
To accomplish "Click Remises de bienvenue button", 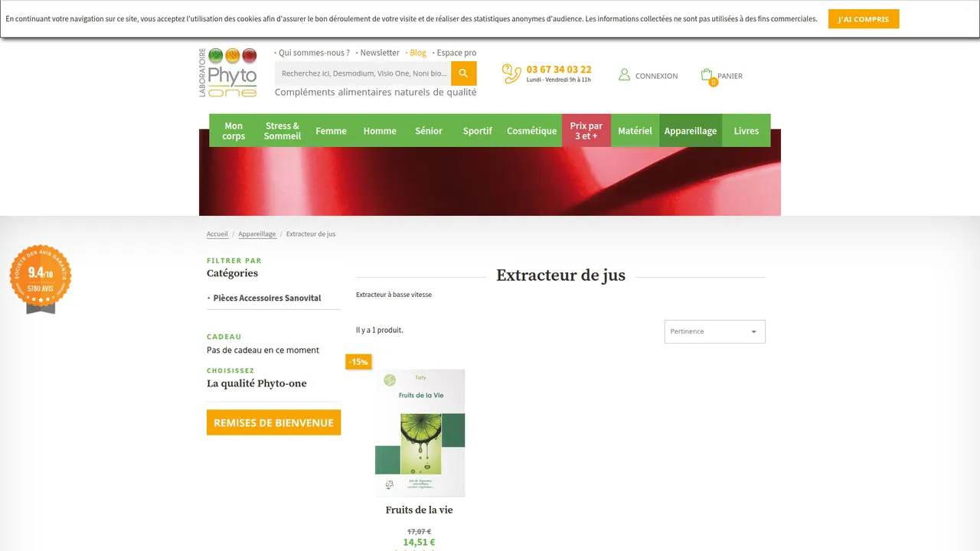I will [x=273, y=422].
